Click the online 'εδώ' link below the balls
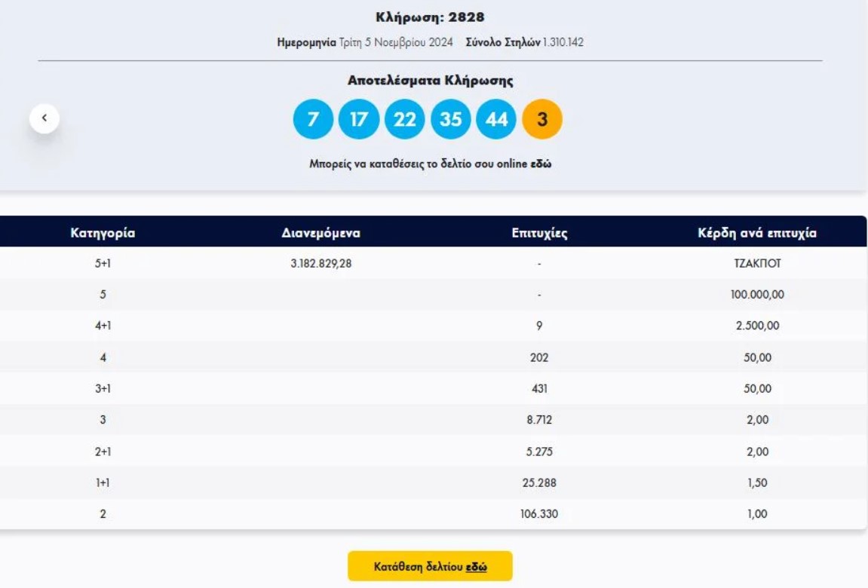 tap(539, 164)
